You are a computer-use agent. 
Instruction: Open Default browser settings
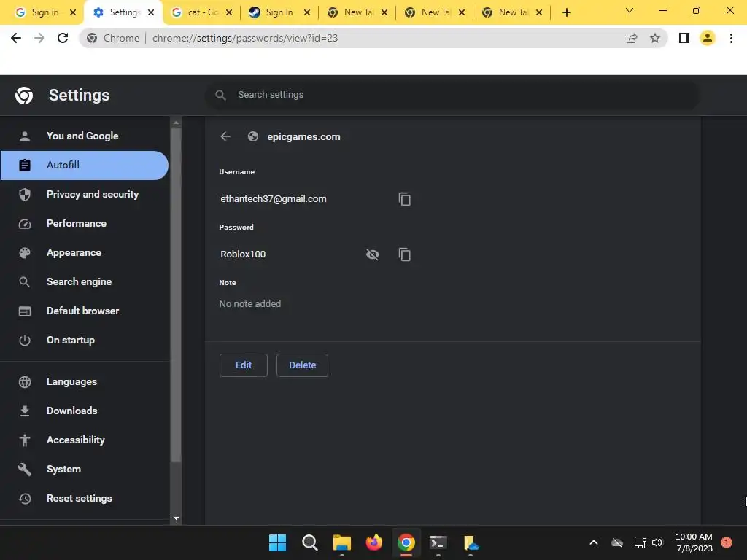[85, 311]
